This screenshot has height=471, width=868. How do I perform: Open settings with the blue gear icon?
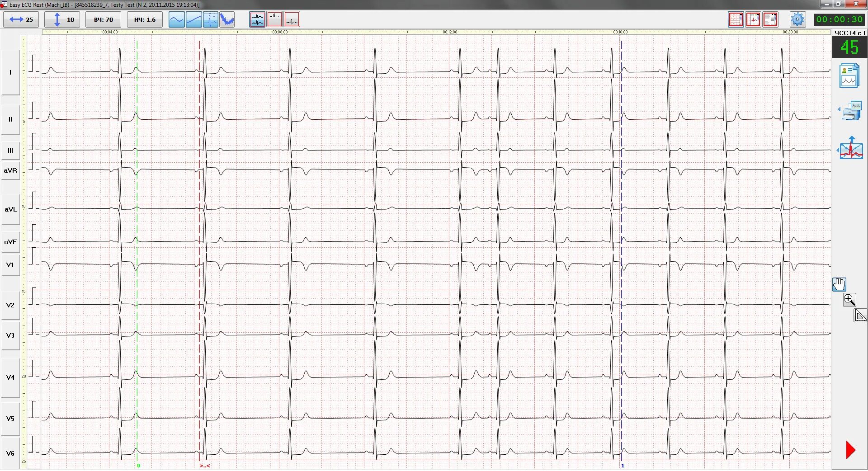pos(797,19)
